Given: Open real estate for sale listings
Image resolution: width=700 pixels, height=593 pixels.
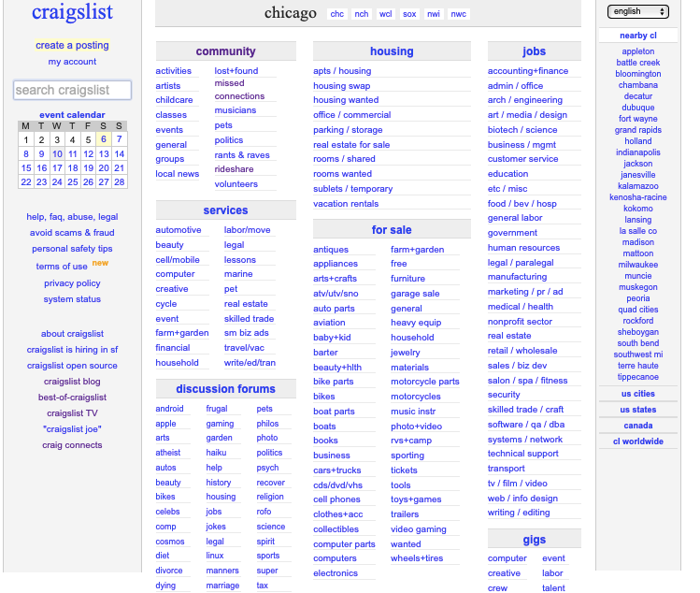Looking at the screenshot, I should point(351,145).
